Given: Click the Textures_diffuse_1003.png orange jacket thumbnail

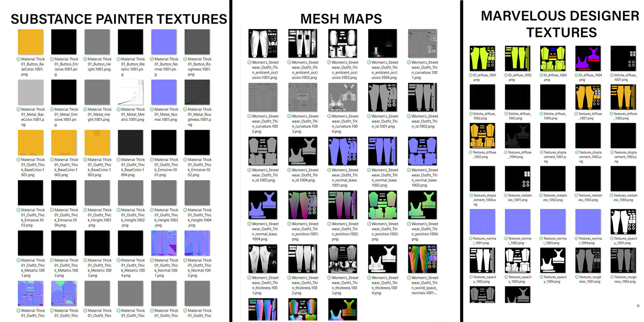Looking at the screenshot, I should coord(483,136).
